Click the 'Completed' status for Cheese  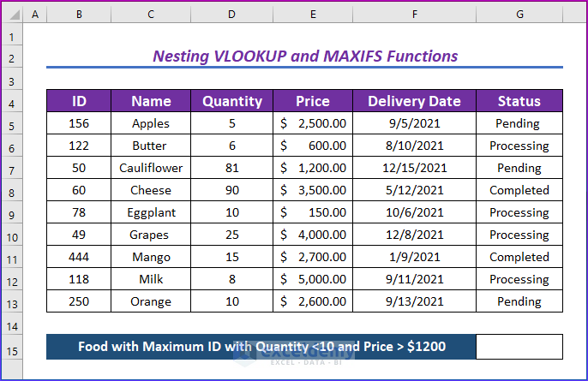point(519,190)
